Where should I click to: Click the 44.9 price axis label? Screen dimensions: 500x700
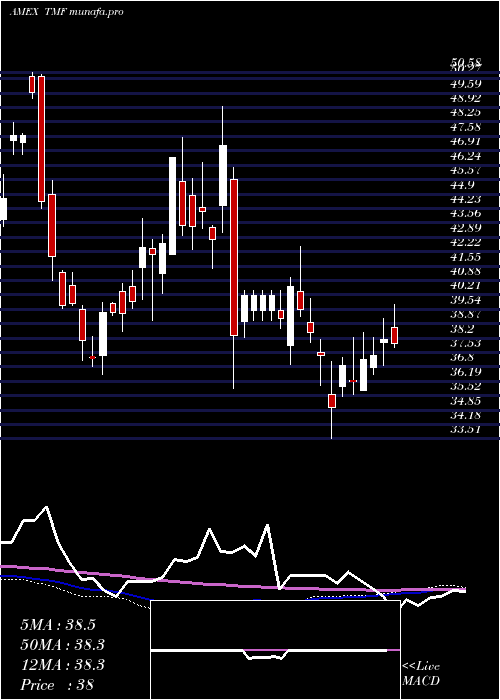(462, 185)
